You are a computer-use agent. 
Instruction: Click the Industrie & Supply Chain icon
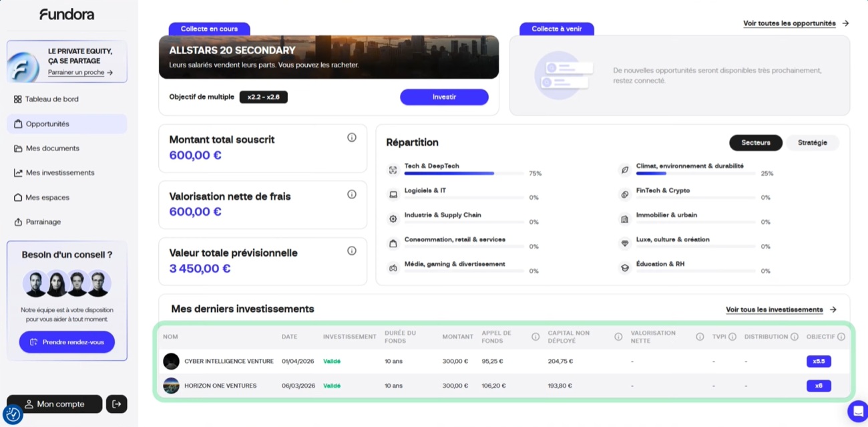[x=393, y=219]
